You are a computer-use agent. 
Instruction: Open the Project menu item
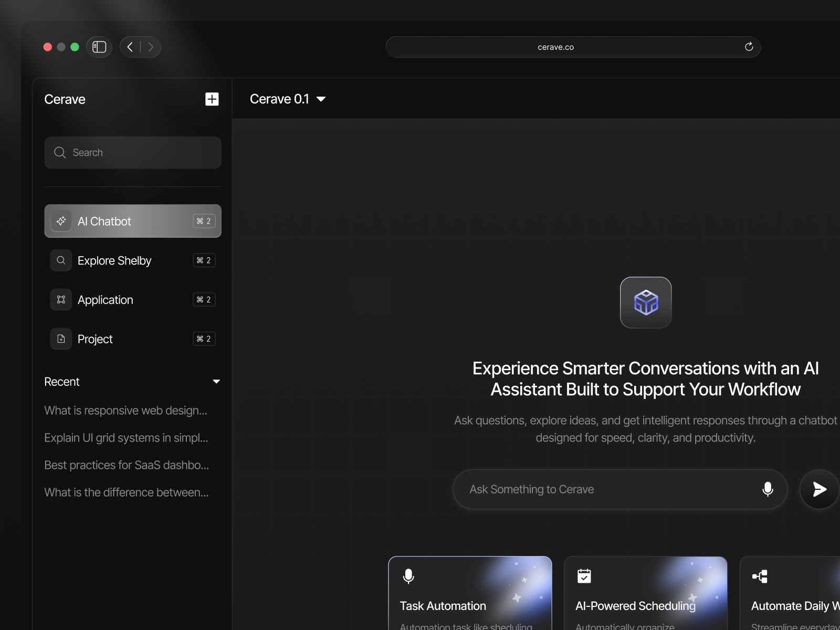pos(133,339)
